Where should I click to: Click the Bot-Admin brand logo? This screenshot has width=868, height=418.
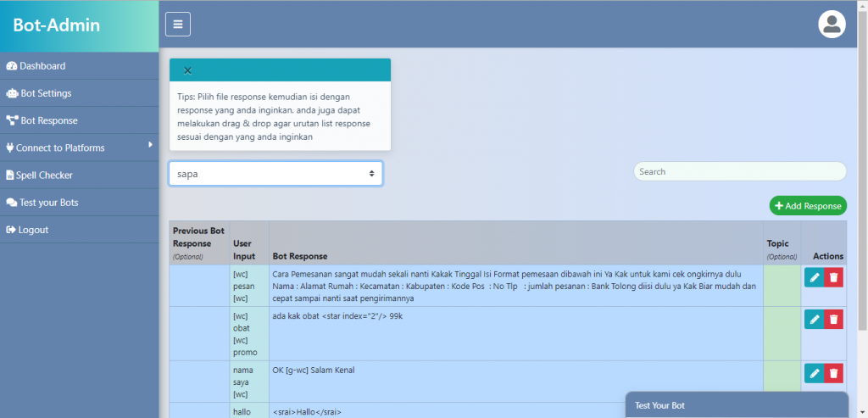tap(57, 25)
